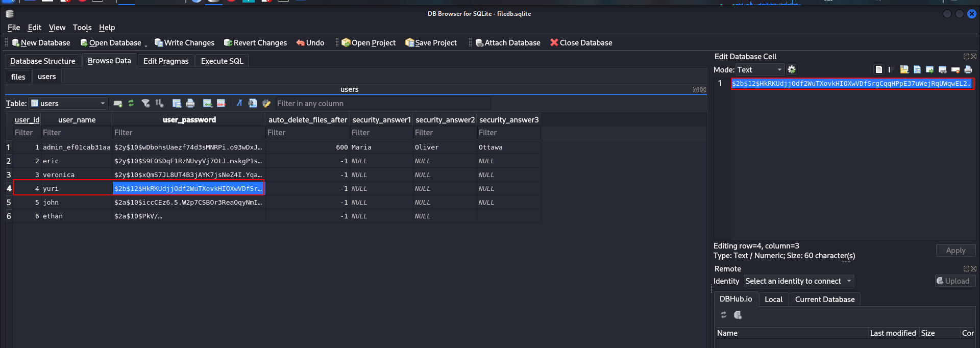Click the Filter in any column field
The height and width of the screenshot is (348, 980).
pos(383,103)
